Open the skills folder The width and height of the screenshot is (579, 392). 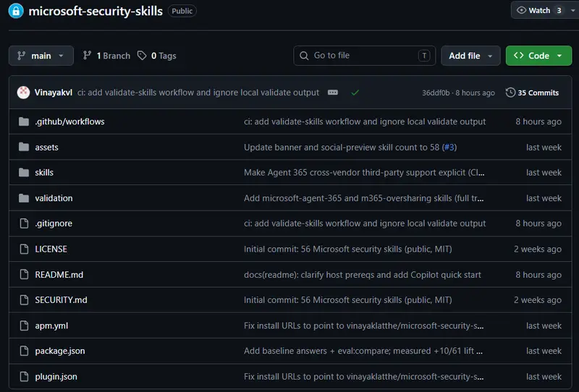tap(44, 172)
